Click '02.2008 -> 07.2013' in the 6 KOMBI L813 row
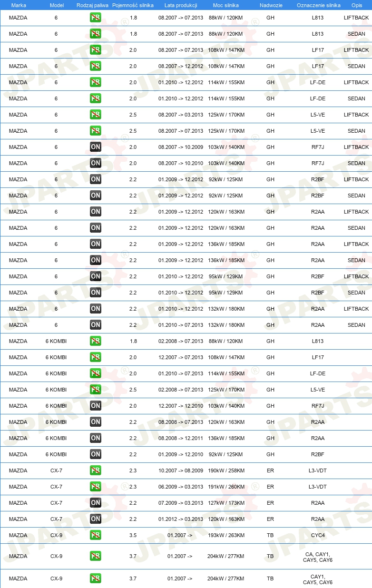 tap(181, 341)
